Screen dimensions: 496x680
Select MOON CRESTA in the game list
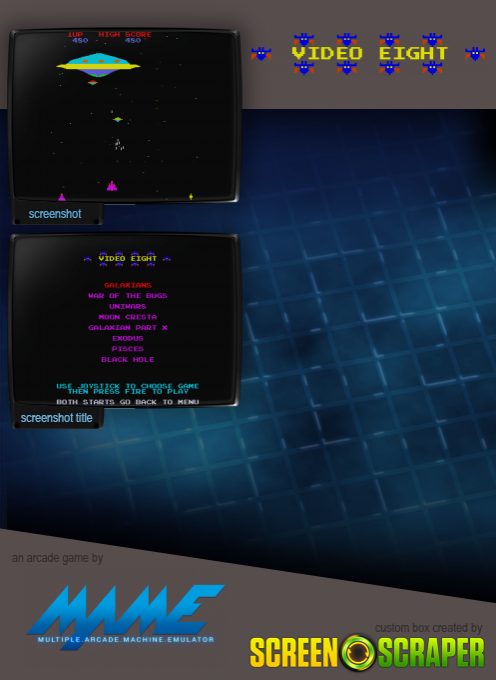[127, 317]
